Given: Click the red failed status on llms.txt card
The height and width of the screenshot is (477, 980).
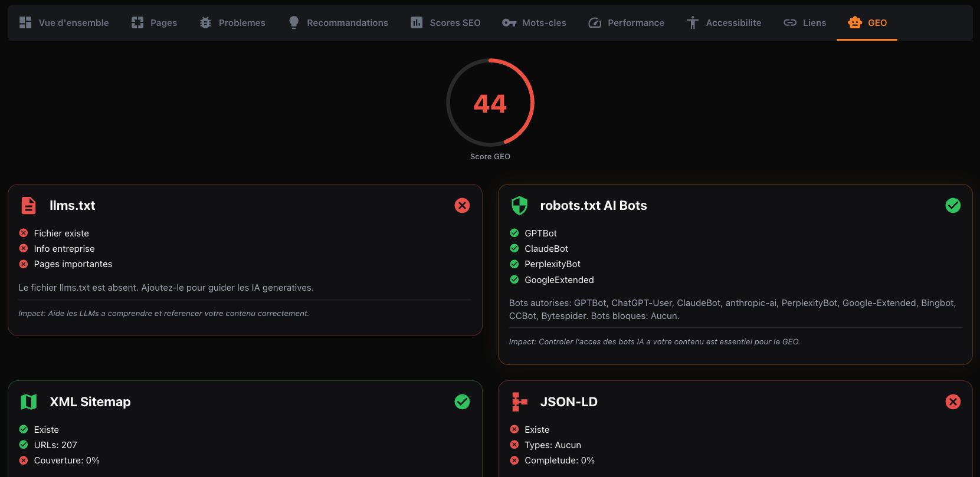Looking at the screenshot, I should tap(462, 205).
